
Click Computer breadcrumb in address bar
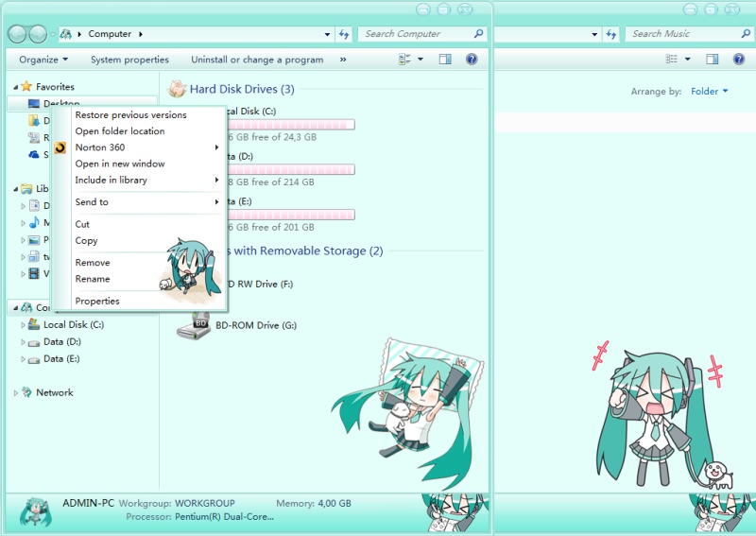pos(110,34)
